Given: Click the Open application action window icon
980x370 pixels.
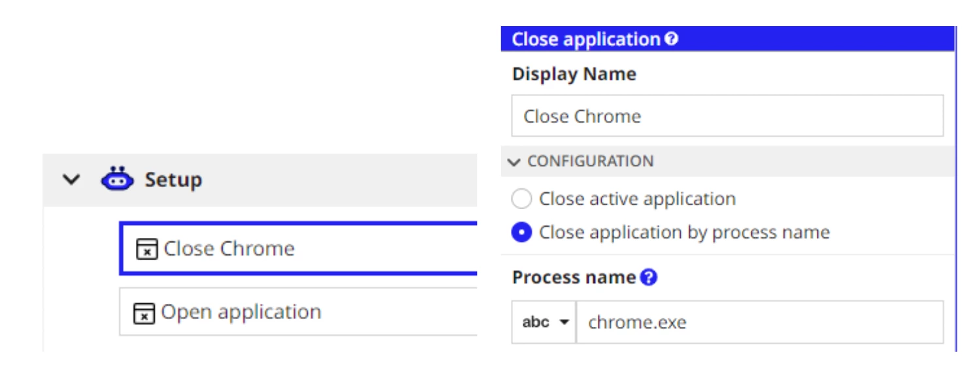Looking at the screenshot, I should tap(144, 312).
